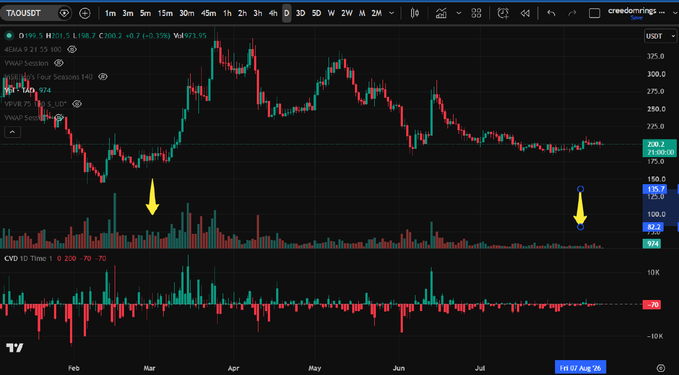Select the CVD 1D Time 1 legend
This screenshot has height=375, width=679.
pyautogui.click(x=28, y=259)
